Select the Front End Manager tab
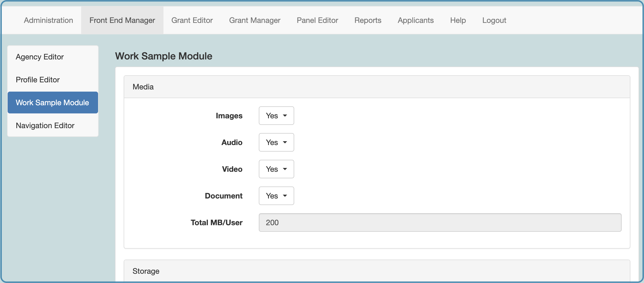This screenshot has height=283, width=644. tap(122, 20)
